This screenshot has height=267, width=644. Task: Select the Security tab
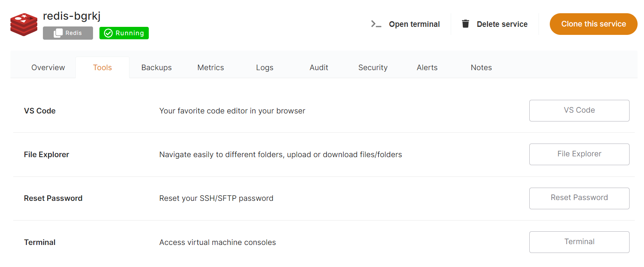point(373,67)
